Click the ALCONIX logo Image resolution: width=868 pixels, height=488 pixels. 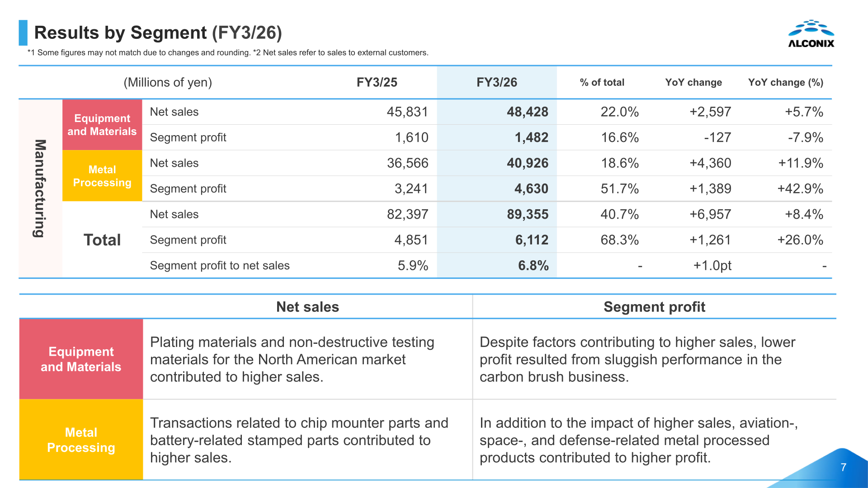click(x=811, y=34)
